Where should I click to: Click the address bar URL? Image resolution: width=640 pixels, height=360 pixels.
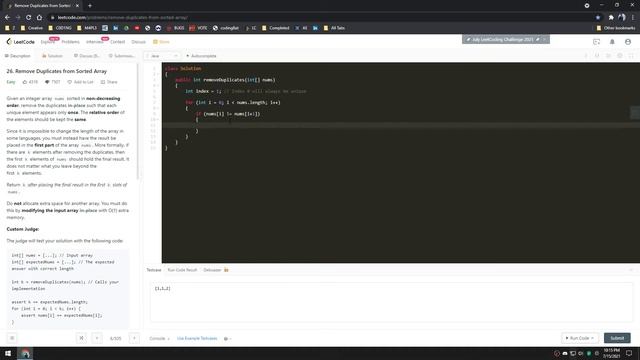(x=122, y=18)
